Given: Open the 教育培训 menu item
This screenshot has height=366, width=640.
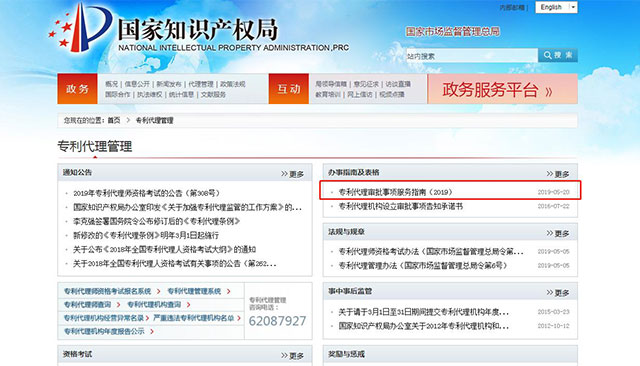Looking at the screenshot, I should pos(327,94).
